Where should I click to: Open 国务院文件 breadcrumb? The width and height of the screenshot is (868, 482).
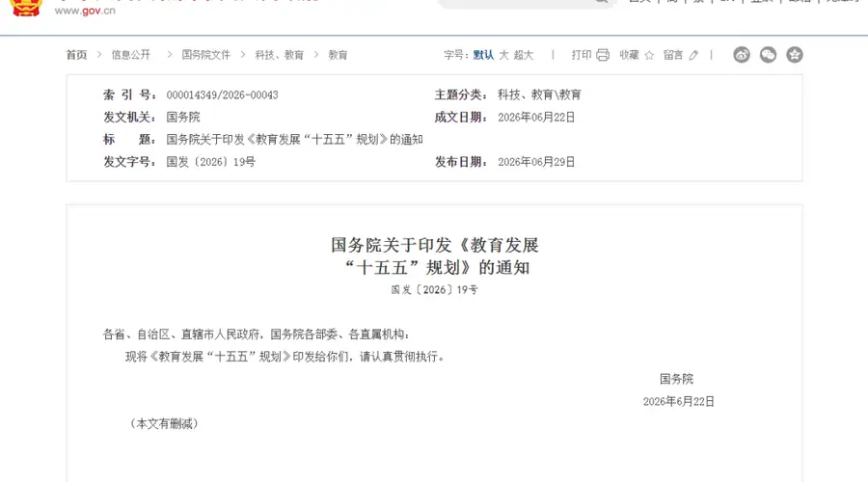pos(206,55)
